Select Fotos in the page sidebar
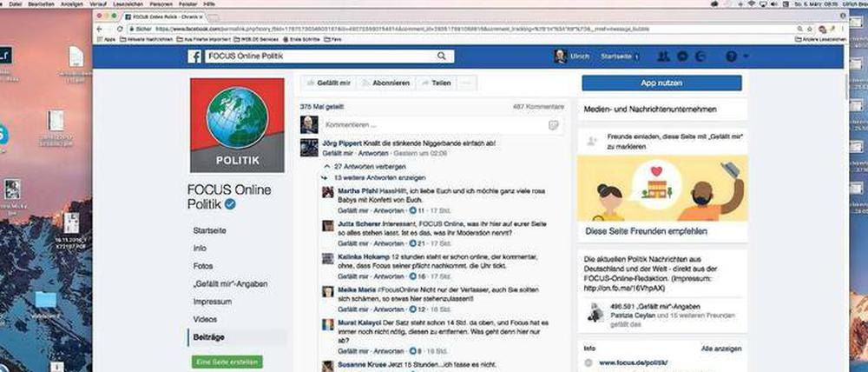 pyautogui.click(x=203, y=266)
